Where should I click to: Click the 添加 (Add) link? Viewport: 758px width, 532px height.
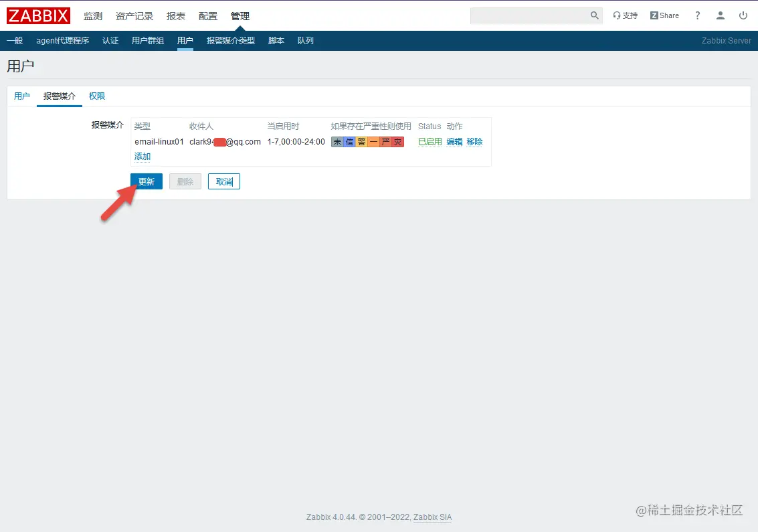point(142,156)
